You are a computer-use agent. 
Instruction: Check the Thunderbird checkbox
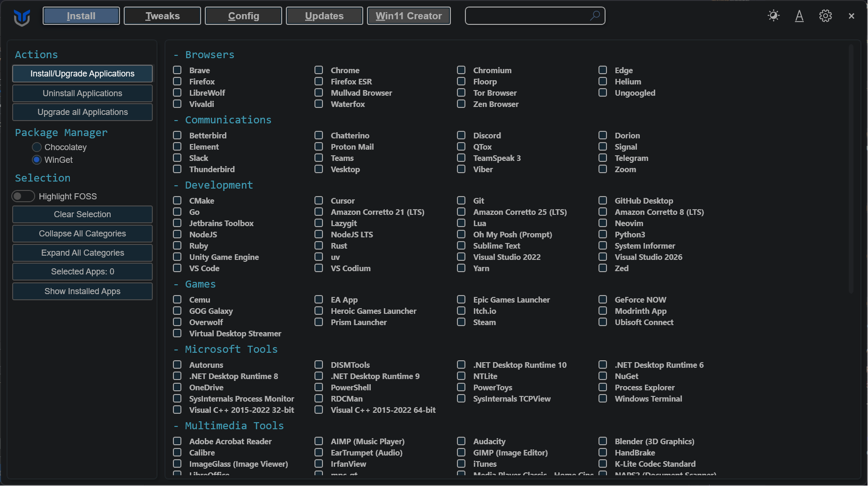pos(177,169)
